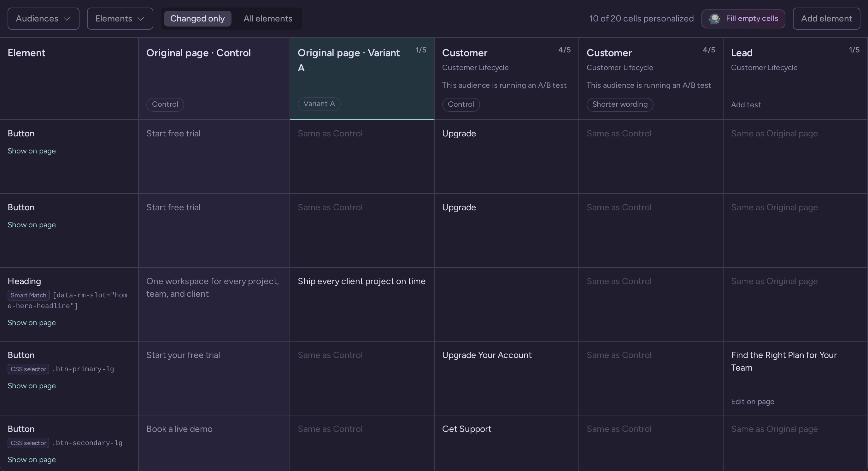Click the Control badge under Customer audience
Image resolution: width=868 pixels, height=471 pixels.
pos(461,104)
